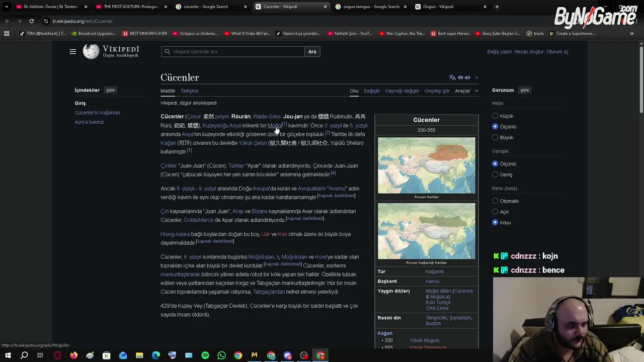Open Task View on taskbar
The height and width of the screenshot is (362, 644).
(x=40, y=355)
